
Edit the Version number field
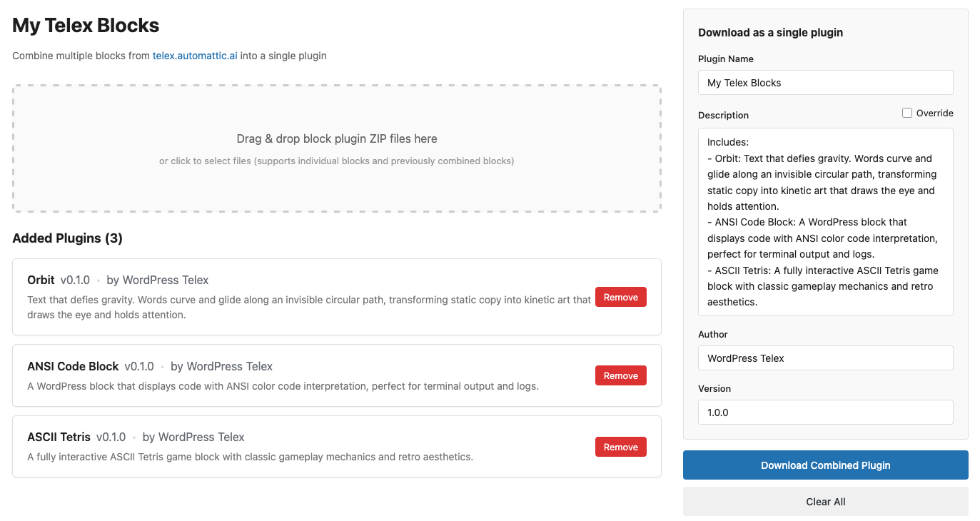(825, 413)
